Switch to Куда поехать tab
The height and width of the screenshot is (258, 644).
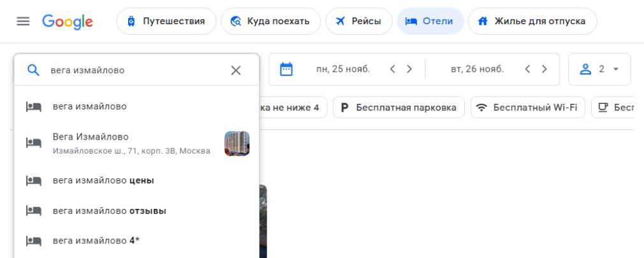click(270, 21)
